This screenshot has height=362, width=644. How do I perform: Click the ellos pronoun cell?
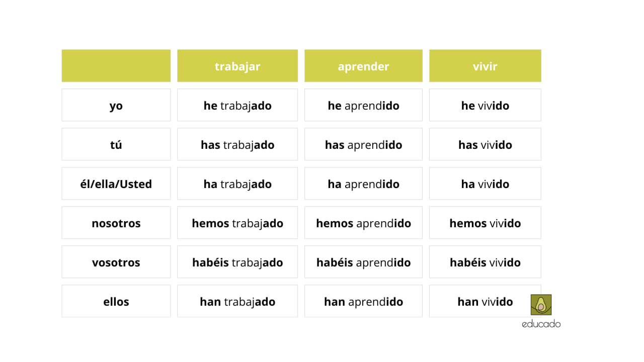(116, 302)
